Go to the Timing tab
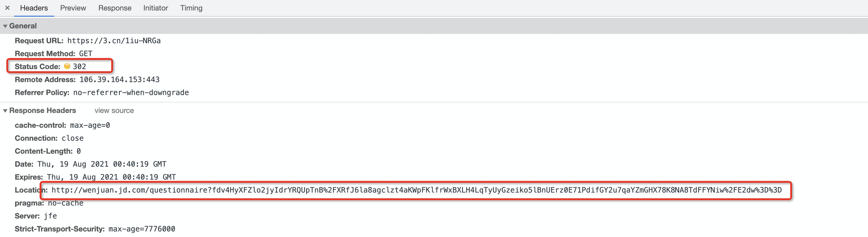Viewport: 868px width, 237px height. point(191,8)
